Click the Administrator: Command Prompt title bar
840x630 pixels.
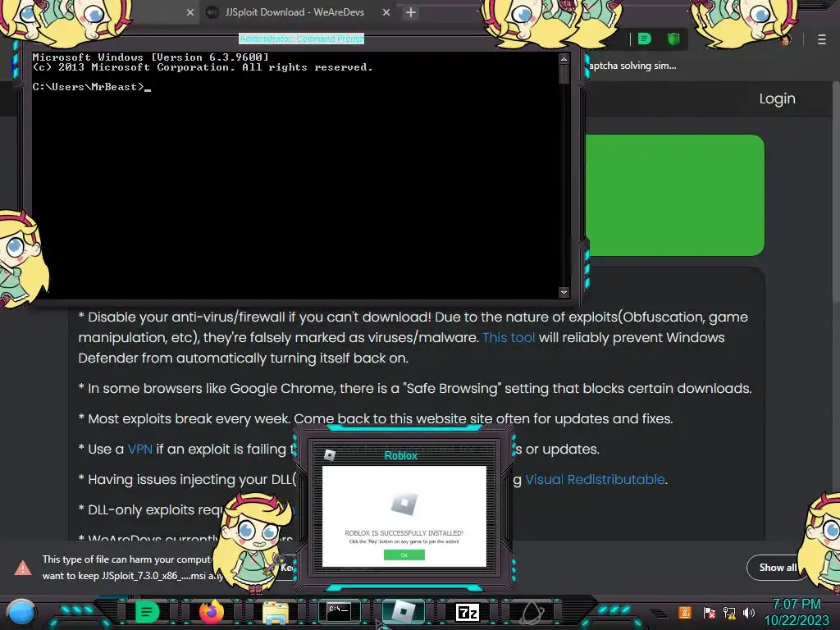pos(301,39)
